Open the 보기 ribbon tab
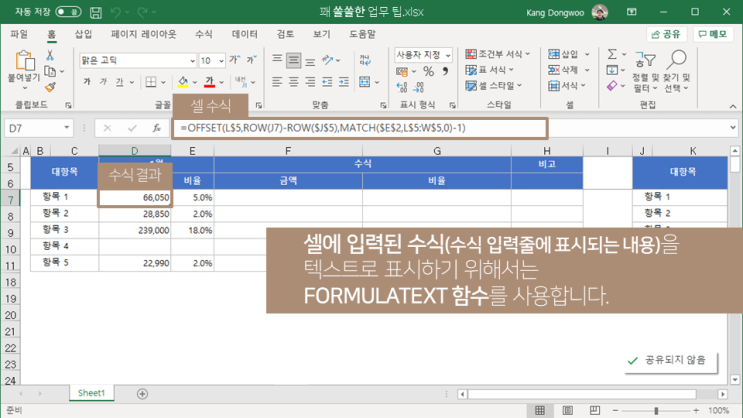The height and width of the screenshot is (418, 743). pyautogui.click(x=321, y=34)
